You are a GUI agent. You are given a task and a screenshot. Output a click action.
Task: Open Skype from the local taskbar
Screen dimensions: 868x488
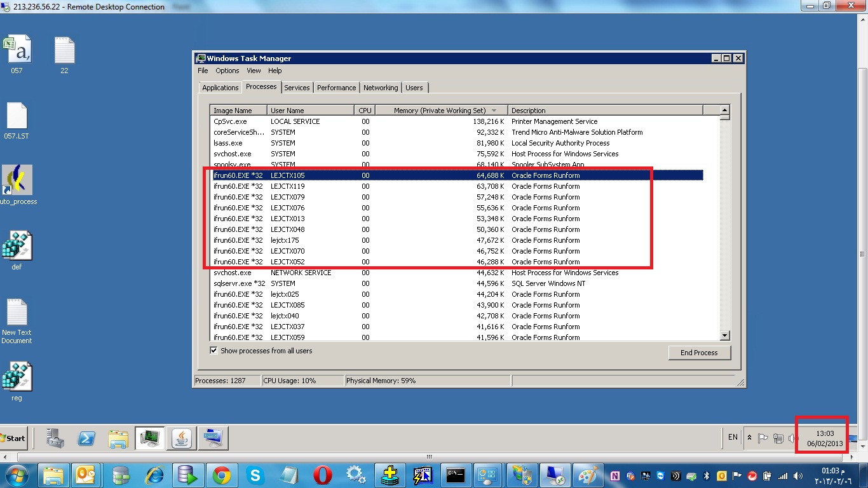click(x=255, y=475)
